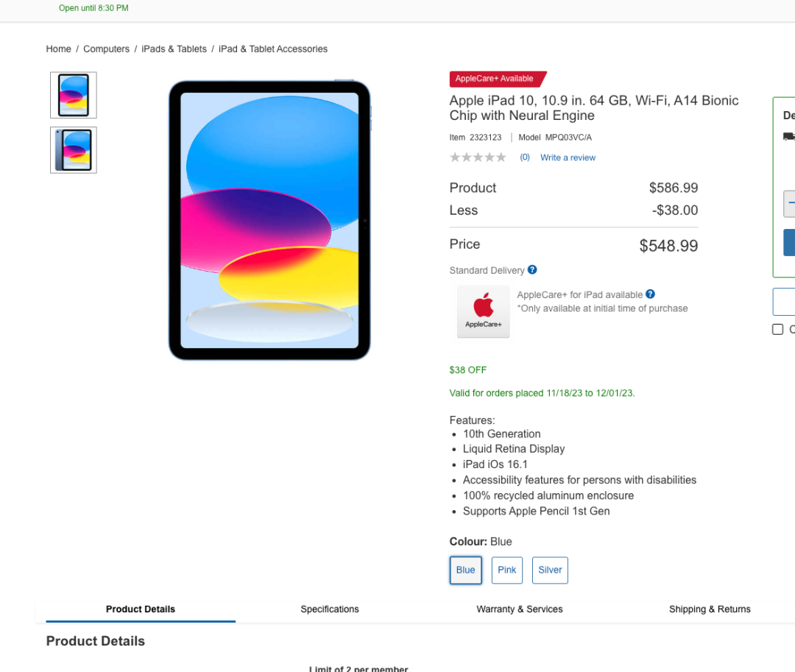Select the Product Details tab

(x=141, y=609)
